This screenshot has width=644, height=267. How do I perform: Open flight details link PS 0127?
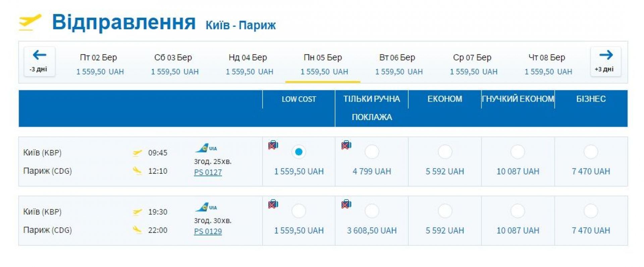click(x=208, y=172)
